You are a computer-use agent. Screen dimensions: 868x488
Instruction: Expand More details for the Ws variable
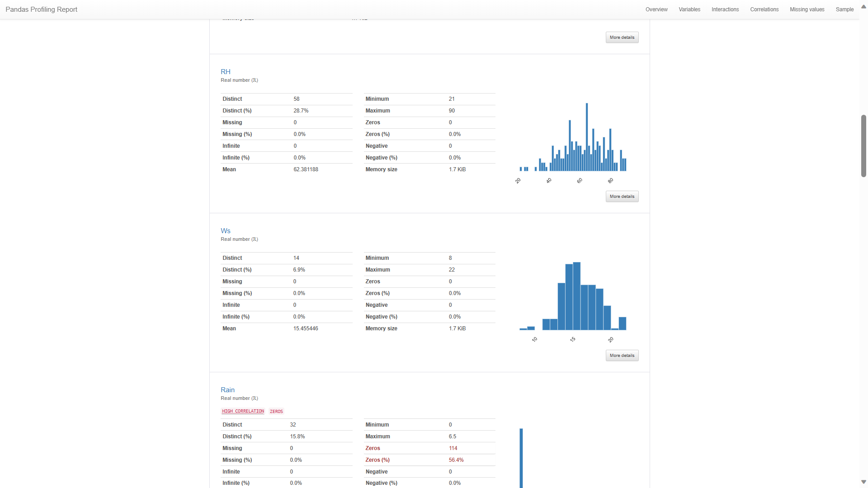pos(622,355)
